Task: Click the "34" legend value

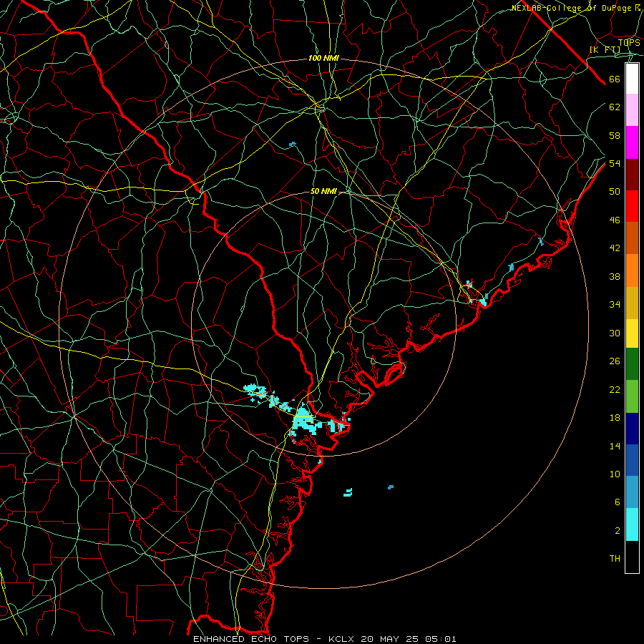Action: 615,305
